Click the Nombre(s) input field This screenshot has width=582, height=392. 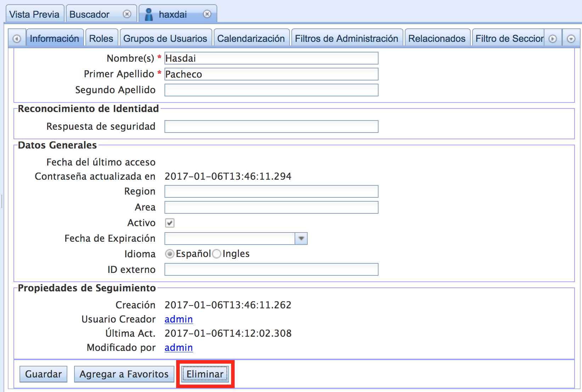point(272,58)
